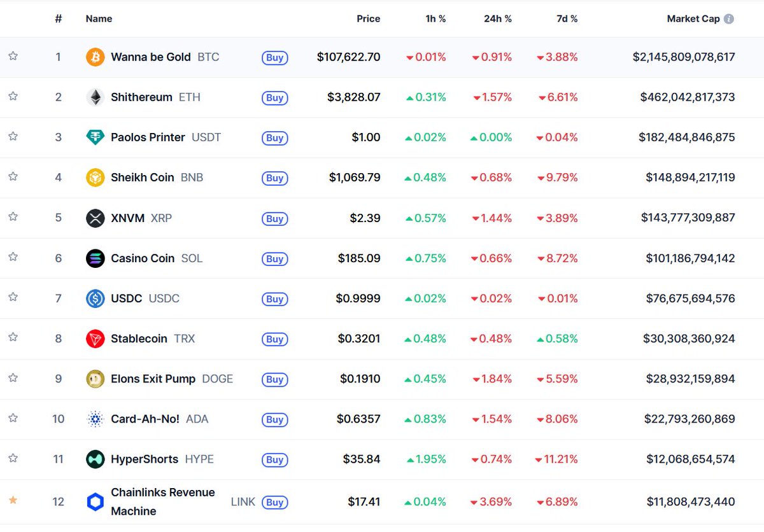Click the $3,828.07 price value
The image size is (764, 532).
tap(354, 97)
